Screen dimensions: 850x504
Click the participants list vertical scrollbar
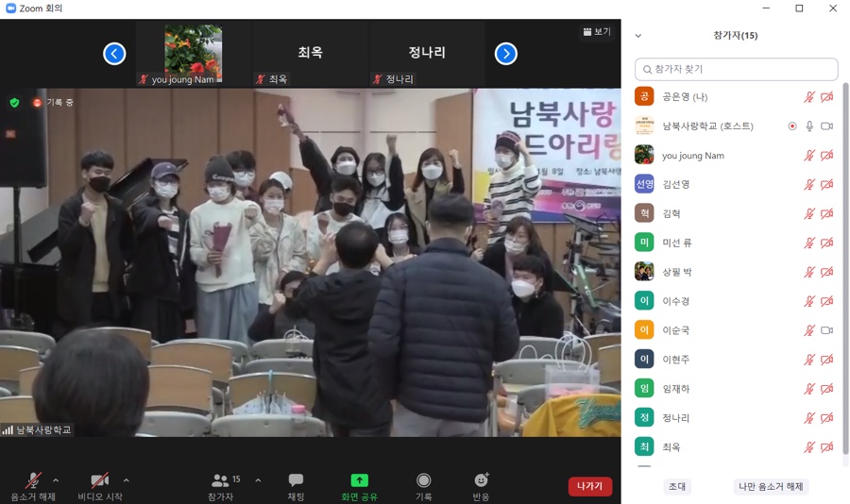pyautogui.click(x=845, y=268)
